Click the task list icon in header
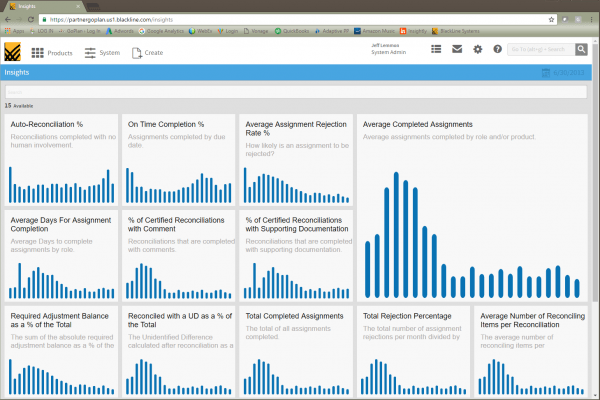The height and width of the screenshot is (400, 600). [436, 49]
